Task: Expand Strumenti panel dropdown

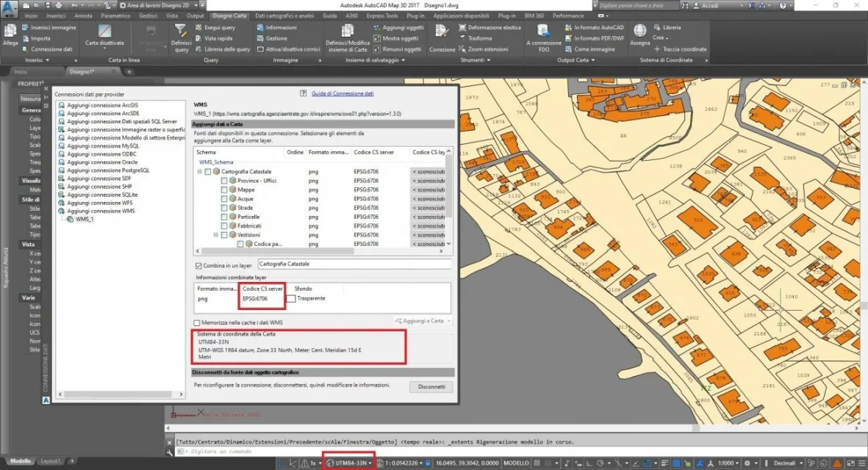Action: click(x=476, y=59)
